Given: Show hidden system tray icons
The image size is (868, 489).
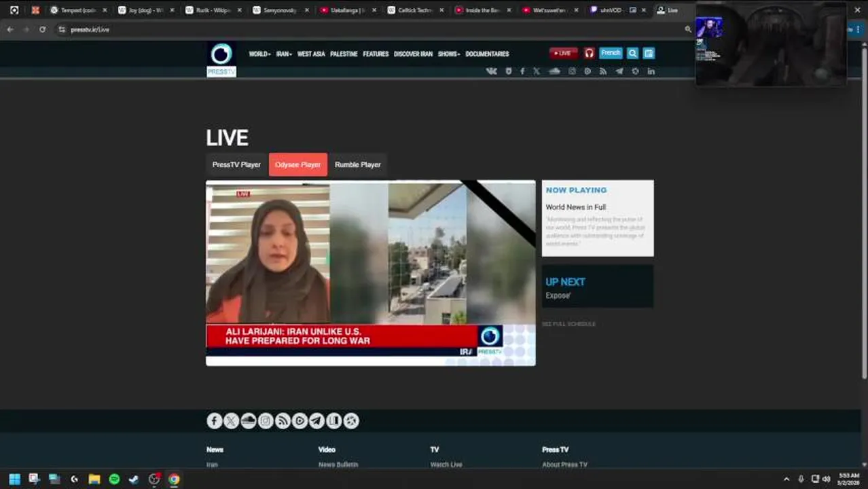Looking at the screenshot, I should 786,479.
